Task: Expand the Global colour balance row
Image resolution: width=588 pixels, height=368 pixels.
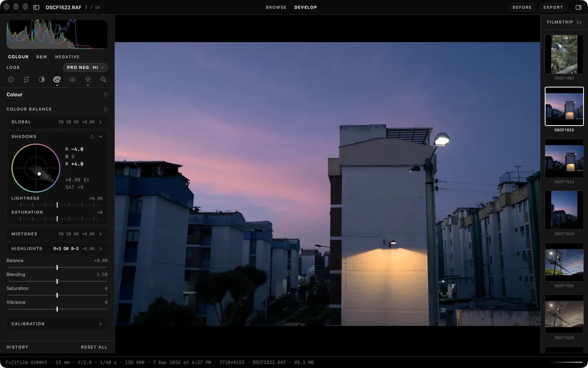Action: pos(57,122)
